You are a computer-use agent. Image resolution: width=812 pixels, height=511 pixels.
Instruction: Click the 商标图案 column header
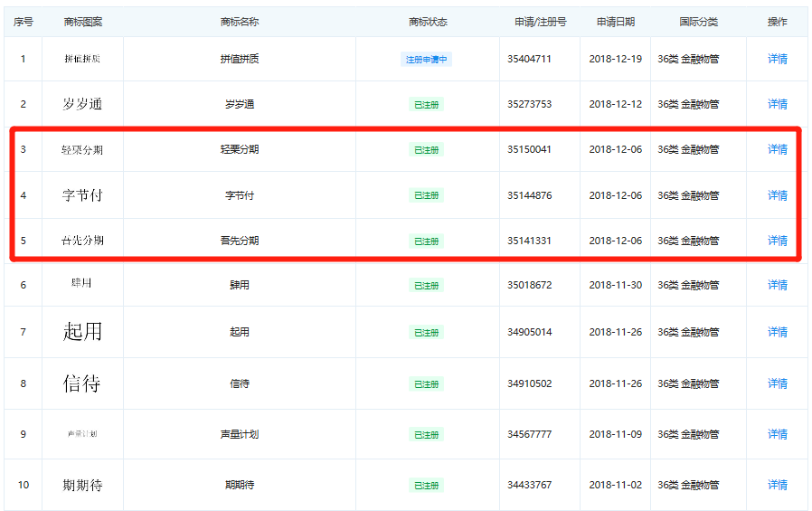(x=83, y=22)
